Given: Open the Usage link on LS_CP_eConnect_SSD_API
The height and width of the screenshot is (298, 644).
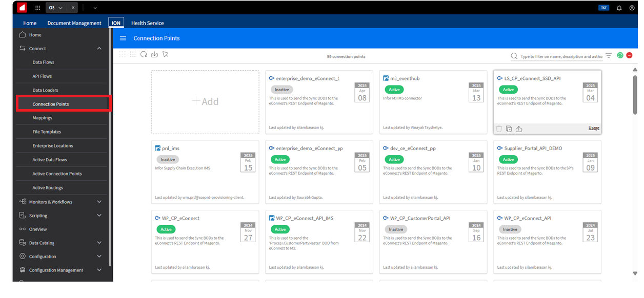Looking at the screenshot, I should [594, 128].
